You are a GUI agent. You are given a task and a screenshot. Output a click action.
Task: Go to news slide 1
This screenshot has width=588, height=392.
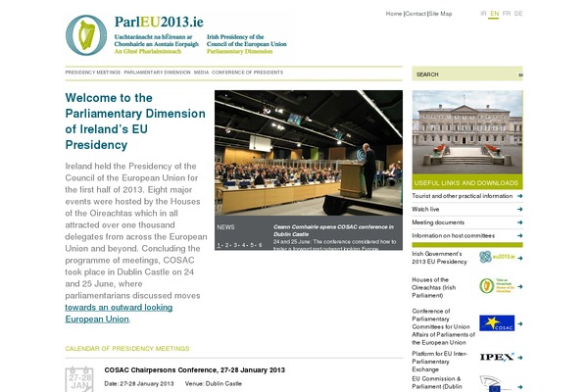219,245
